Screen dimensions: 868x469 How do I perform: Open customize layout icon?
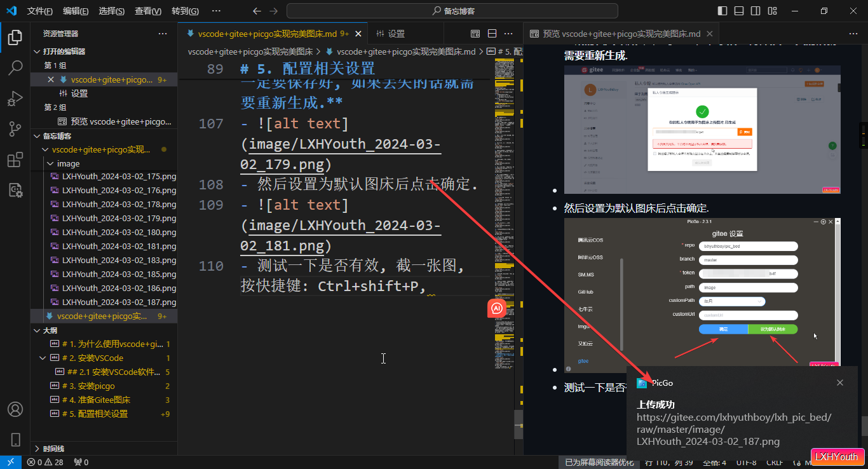coord(771,11)
